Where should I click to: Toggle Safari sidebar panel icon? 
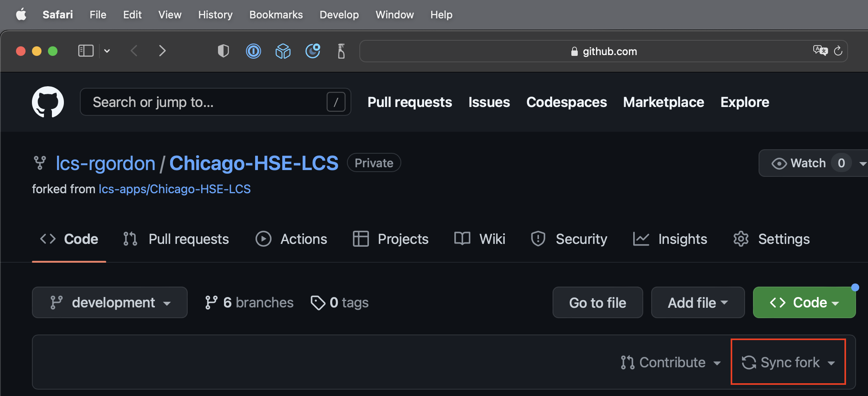(x=85, y=51)
